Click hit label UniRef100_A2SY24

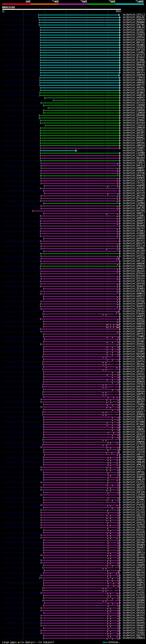[x=133, y=103]
